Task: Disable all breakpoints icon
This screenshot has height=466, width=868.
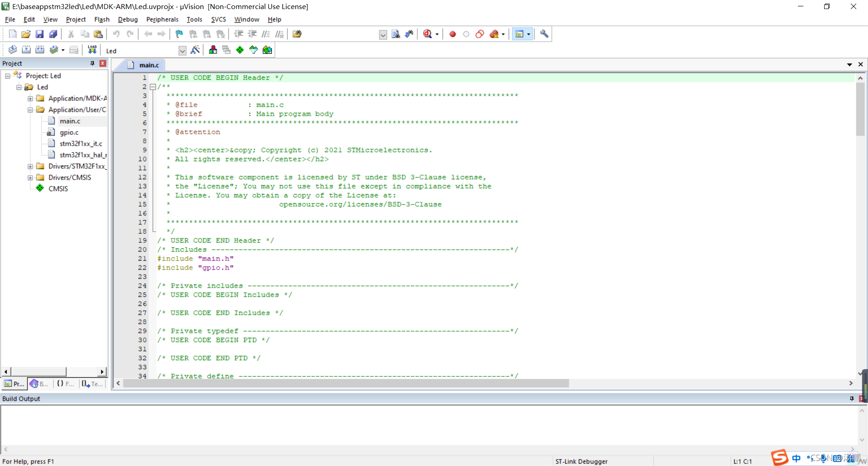Action: pyautogui.click(x=480, y=34)
